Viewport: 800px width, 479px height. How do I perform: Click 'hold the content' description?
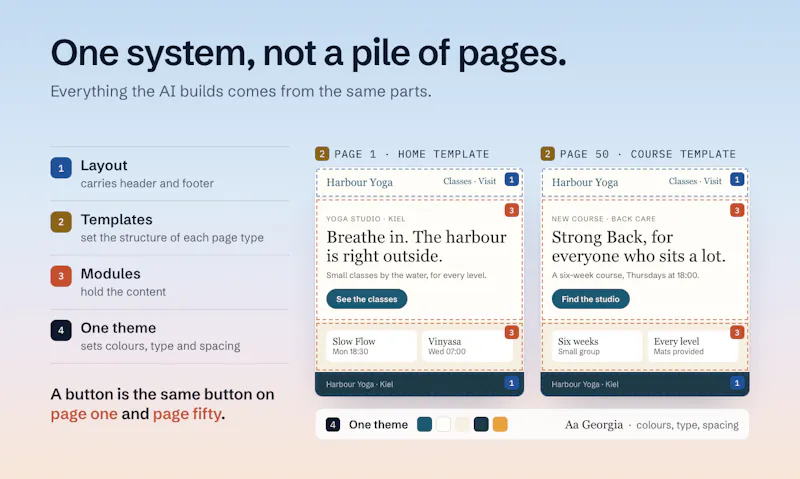point(123,292)
